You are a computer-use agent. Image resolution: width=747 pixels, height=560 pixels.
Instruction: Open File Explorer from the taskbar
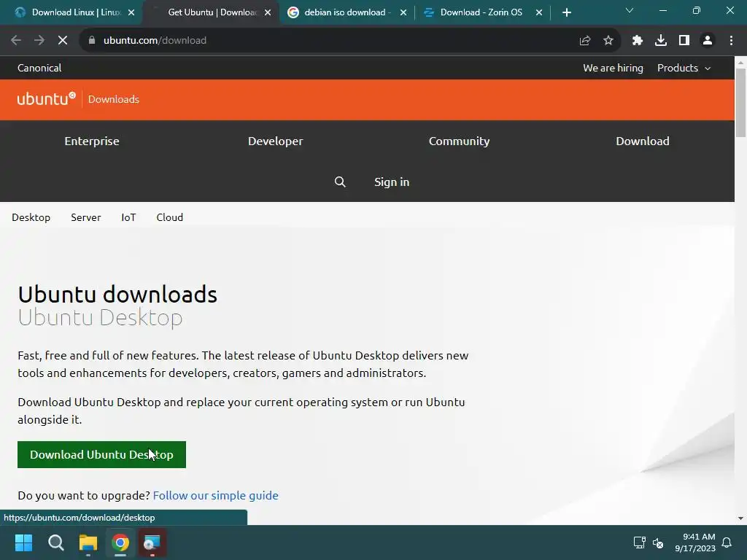coord(88,542)
